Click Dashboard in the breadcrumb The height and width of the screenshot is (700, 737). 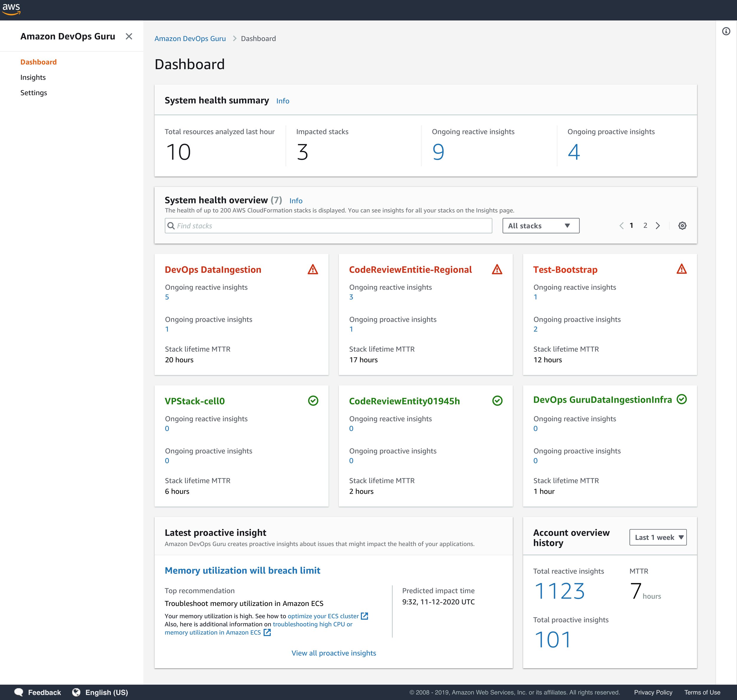click(x=258, y=38)
